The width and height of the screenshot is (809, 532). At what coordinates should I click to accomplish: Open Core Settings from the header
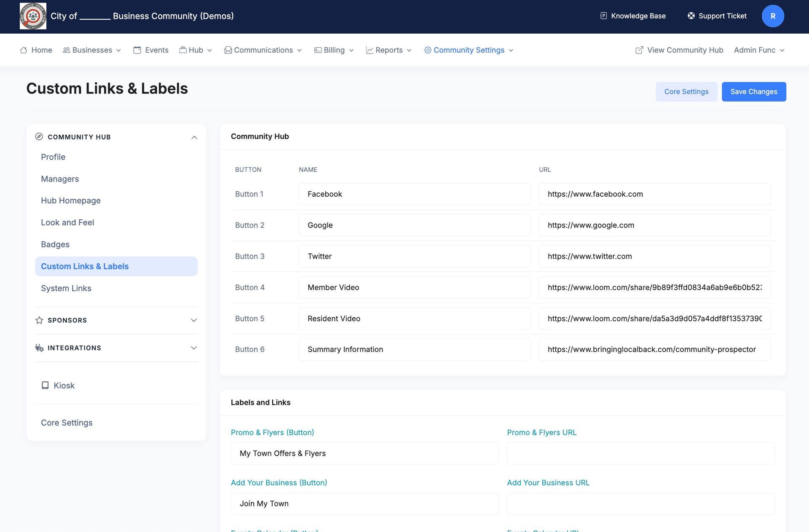click(686, 91)
